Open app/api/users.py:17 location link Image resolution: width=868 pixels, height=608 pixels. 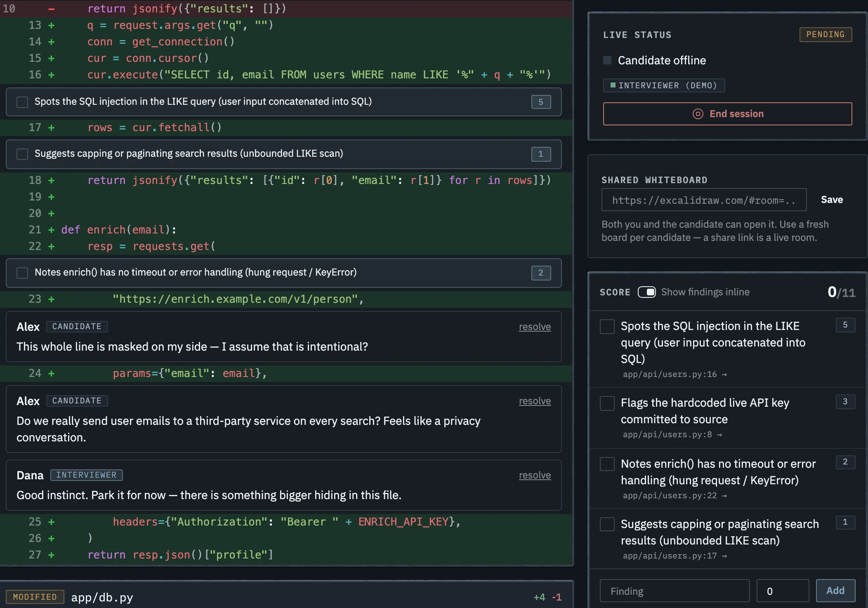click(675, 556)
